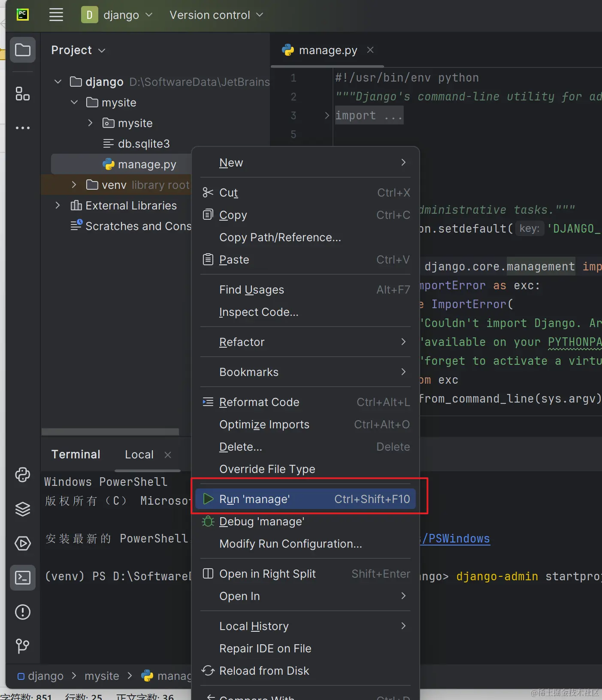602x700 pixels.
Task: Open Local History submenu
Action: pyautogui.click(x=306, y=626)
